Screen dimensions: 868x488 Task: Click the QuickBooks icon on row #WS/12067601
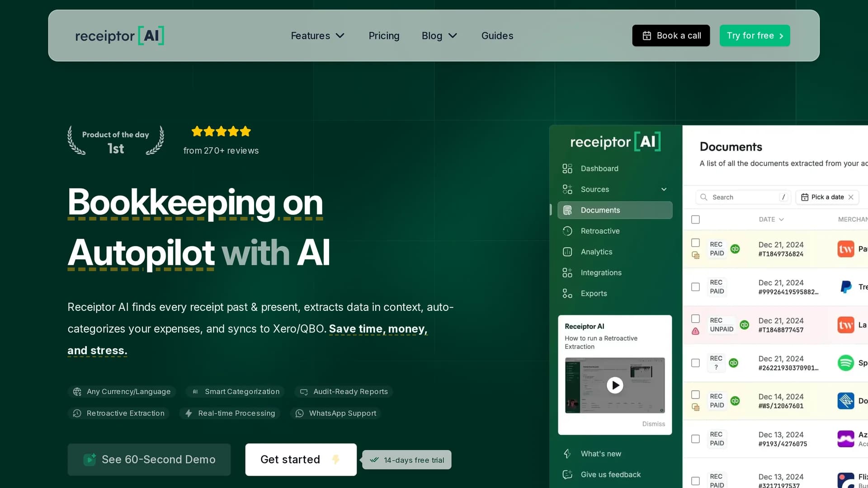[x=735, y=400]
